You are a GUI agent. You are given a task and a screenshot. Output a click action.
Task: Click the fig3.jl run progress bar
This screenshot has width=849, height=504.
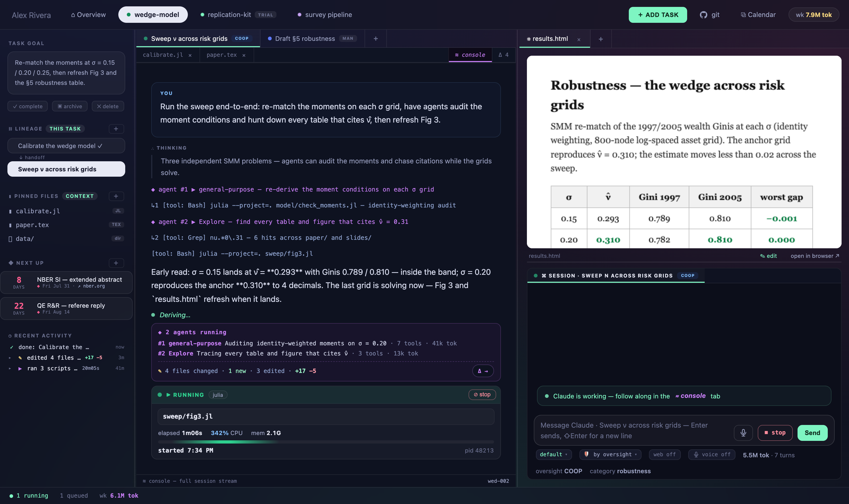[326, 442]
